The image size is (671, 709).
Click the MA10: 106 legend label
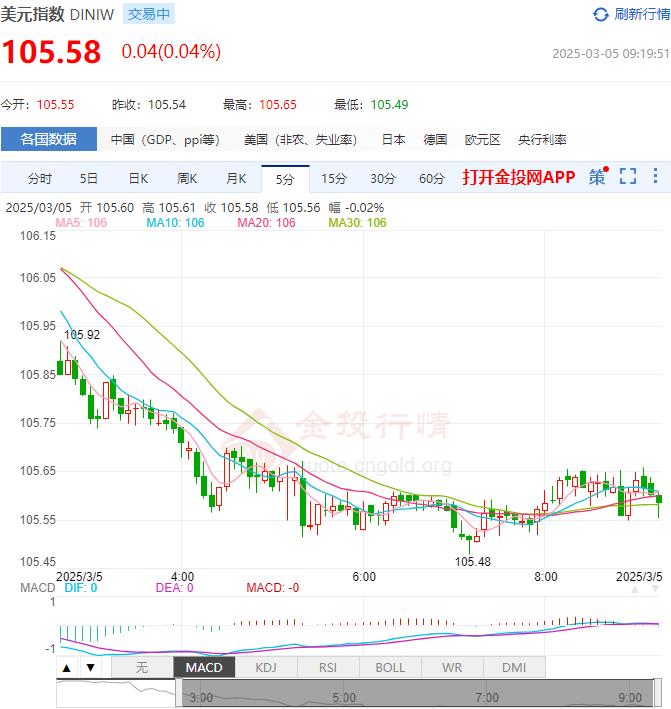click(175, 222)
